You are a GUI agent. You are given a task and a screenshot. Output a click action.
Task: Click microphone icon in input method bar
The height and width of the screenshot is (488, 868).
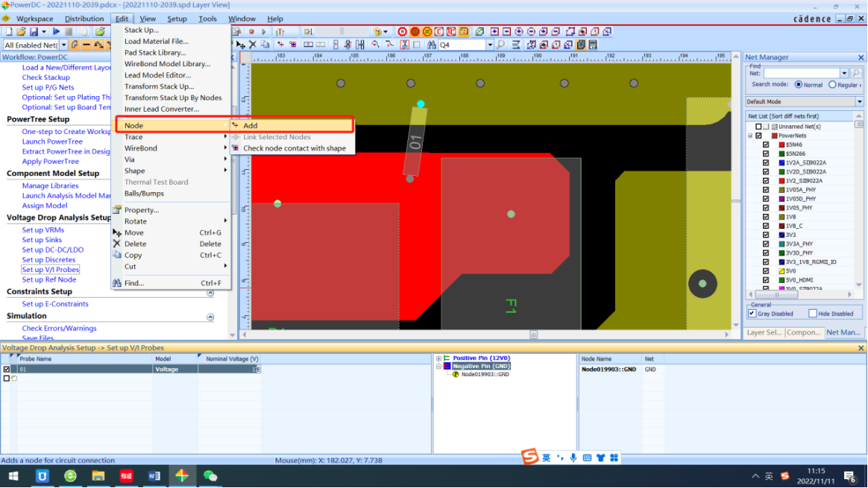pyautogui.click(x=573, y=457)
